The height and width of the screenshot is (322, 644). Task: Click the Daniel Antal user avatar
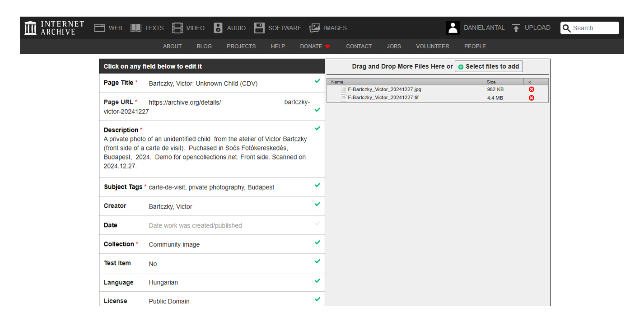pos(453,28)
